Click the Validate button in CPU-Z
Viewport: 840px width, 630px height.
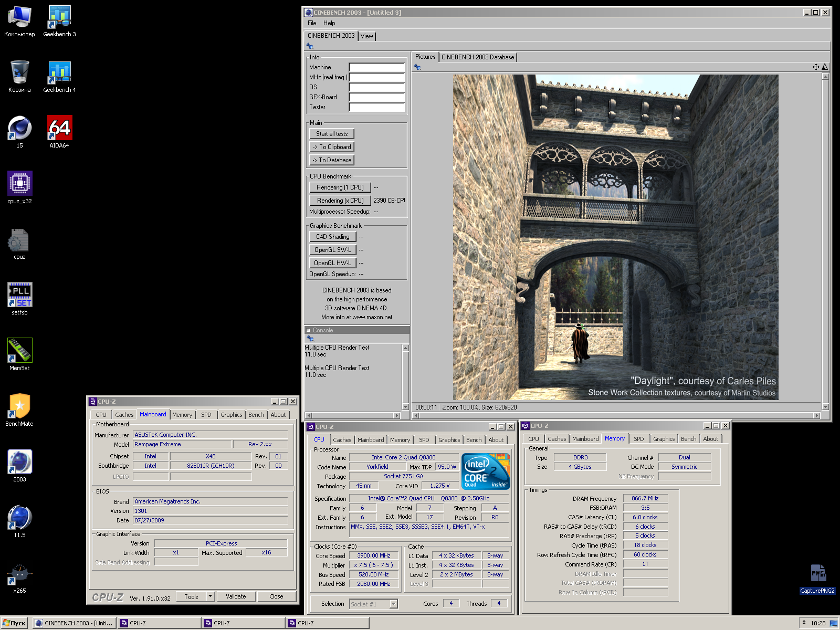pos(236,596)
